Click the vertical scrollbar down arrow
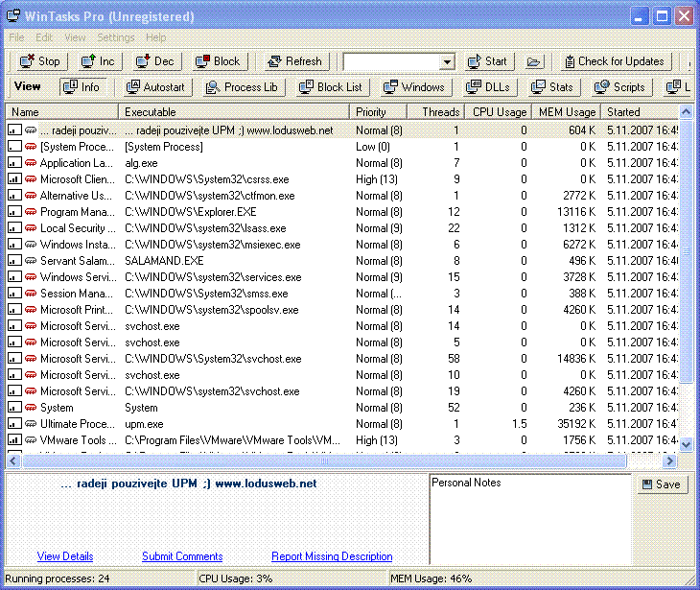The width and height of the screenshot is (700, 590). click(x=687, y=444)
